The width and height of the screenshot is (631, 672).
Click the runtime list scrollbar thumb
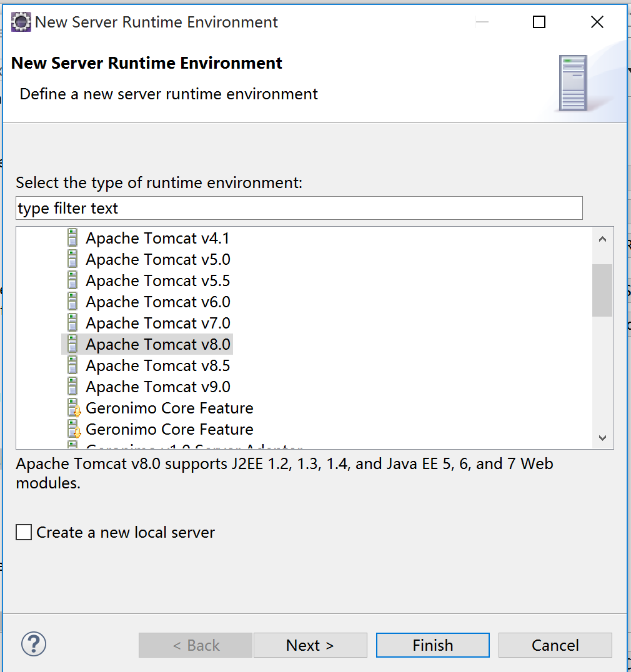coord(602,290)
